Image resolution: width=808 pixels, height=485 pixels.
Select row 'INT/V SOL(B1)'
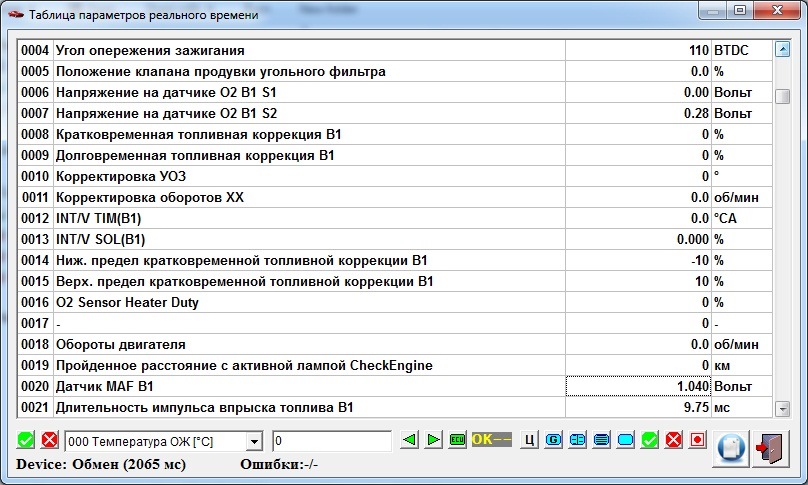[x=395, y=239]
